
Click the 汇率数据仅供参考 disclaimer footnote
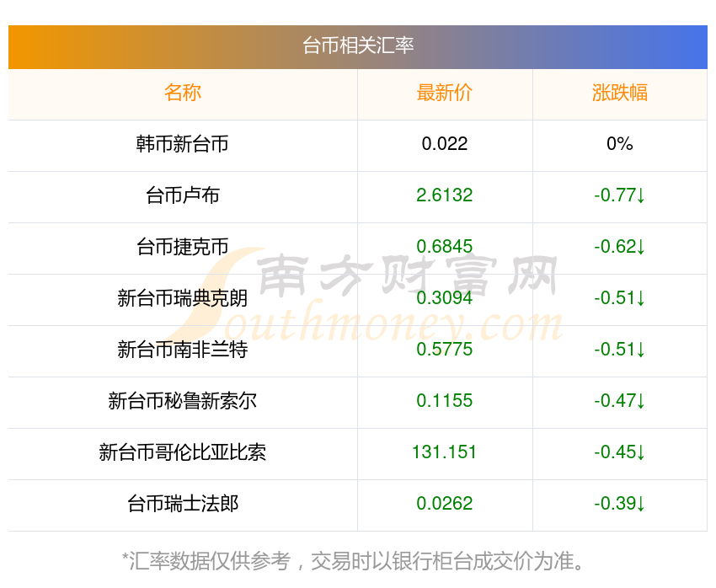pyautogui.click(x=352, y=561)
